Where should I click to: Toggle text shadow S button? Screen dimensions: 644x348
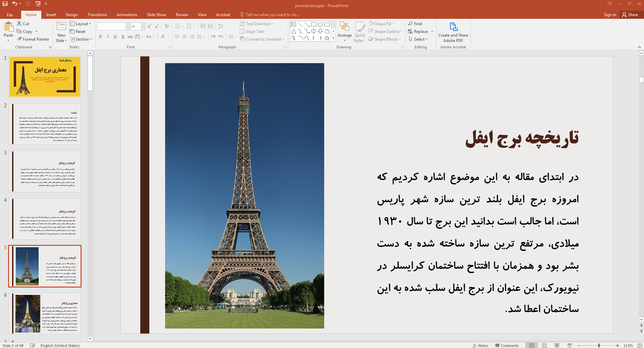coord(123,37)
